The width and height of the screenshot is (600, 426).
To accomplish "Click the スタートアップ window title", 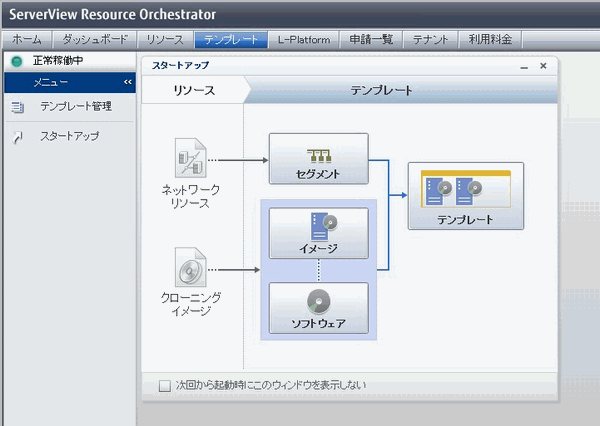I will 180,65.
